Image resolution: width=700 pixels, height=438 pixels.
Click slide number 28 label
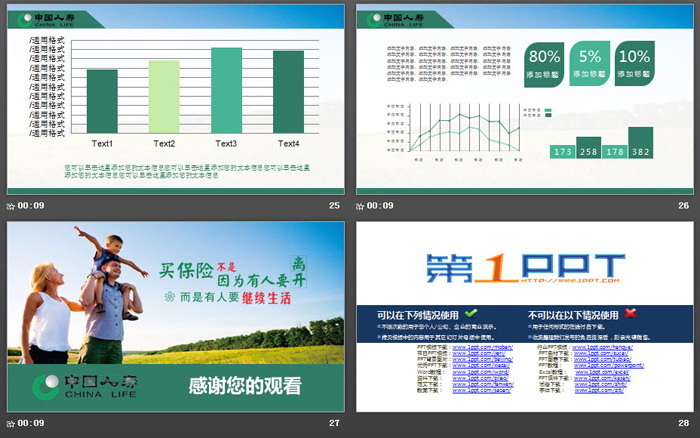[x=683, y=423]
